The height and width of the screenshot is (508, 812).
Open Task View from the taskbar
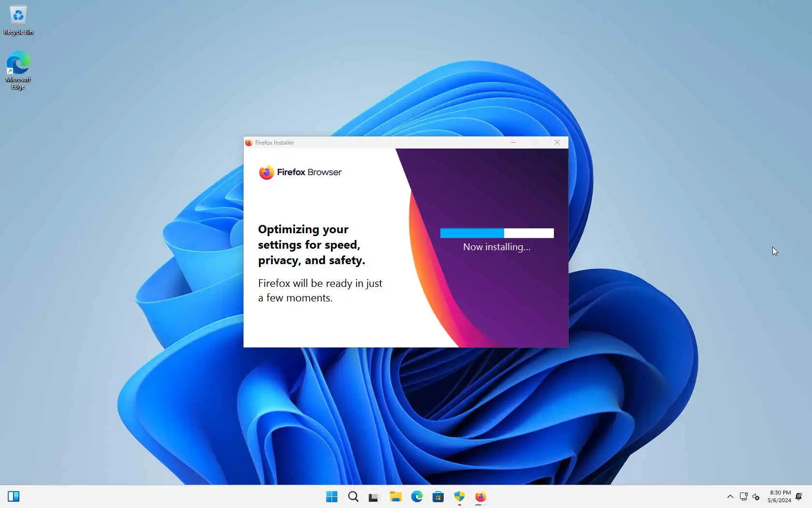(374, 496)
